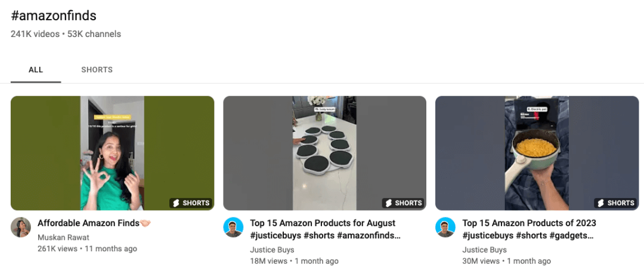Click the #amazonfinds hashtag heading

point(54,16)
